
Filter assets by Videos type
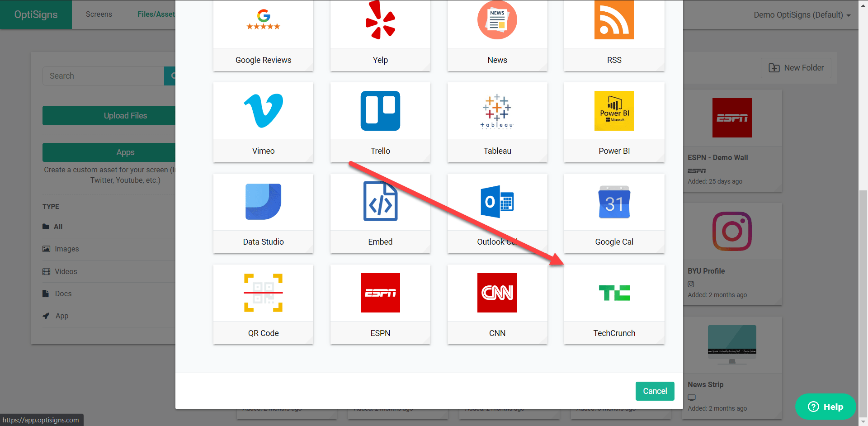(66, 271)
